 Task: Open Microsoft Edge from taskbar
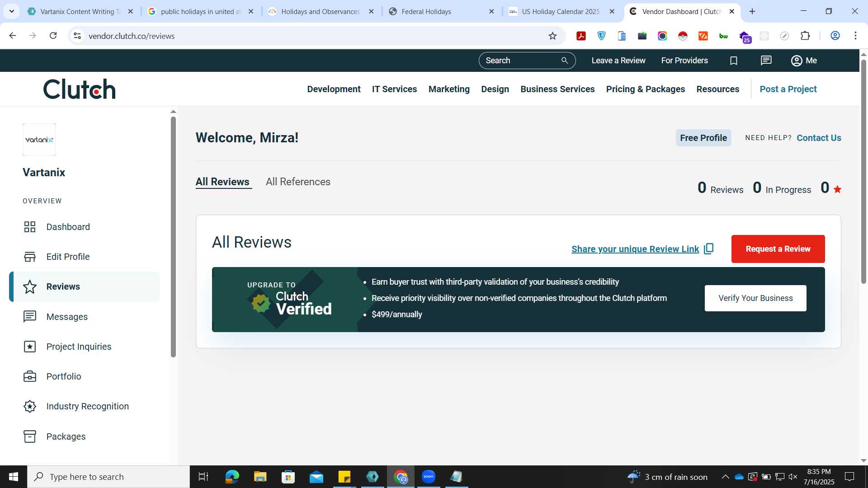click(232, 477)
